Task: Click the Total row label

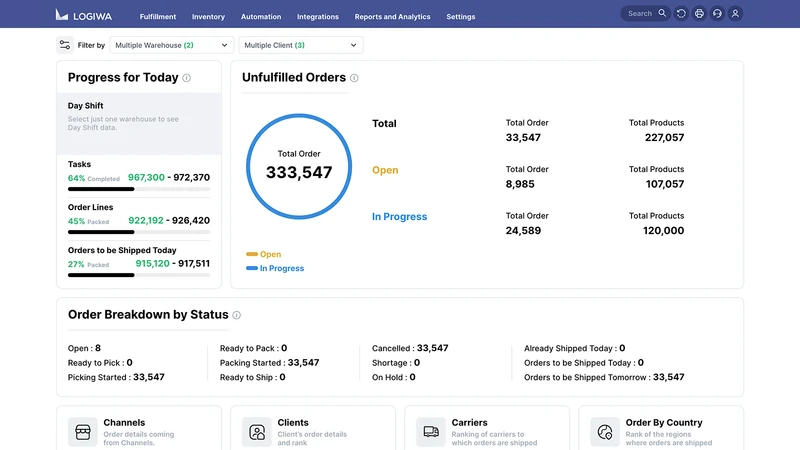Action: click(384, 123)
